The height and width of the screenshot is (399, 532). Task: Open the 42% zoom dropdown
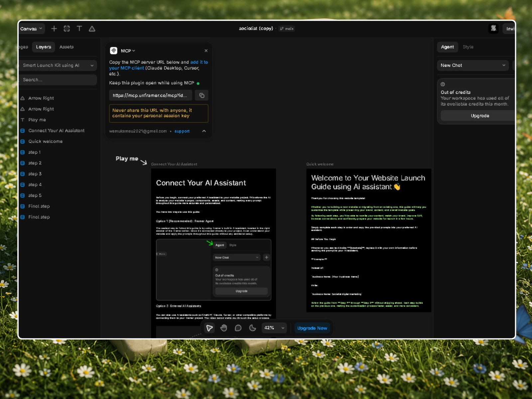coord(274,328)
